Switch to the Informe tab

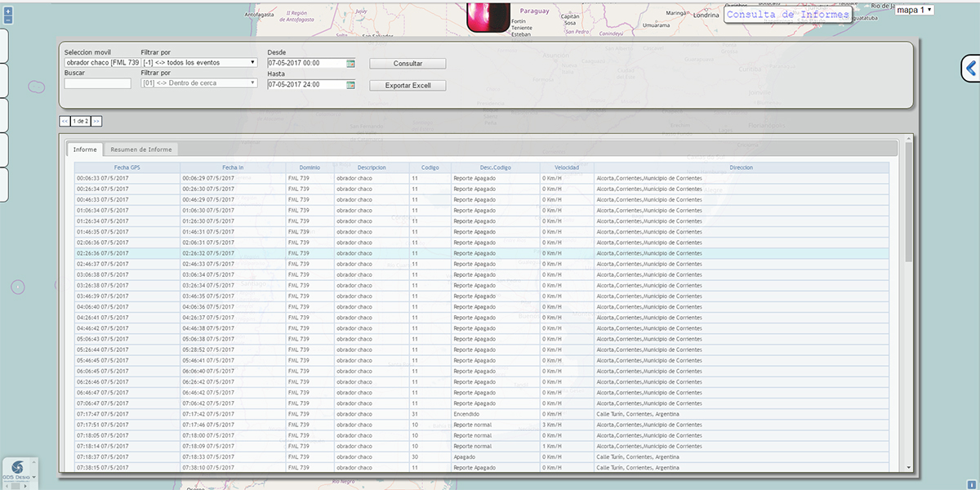(85, 149)
